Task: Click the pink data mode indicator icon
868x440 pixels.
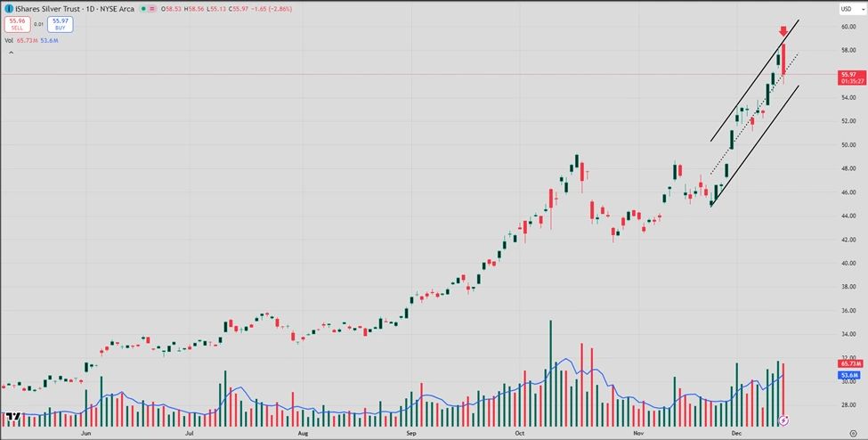Action: click(153, 8)
